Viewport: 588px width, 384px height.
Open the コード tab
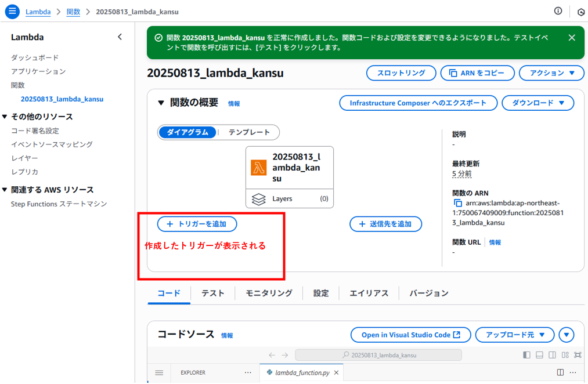pos(169,294)
